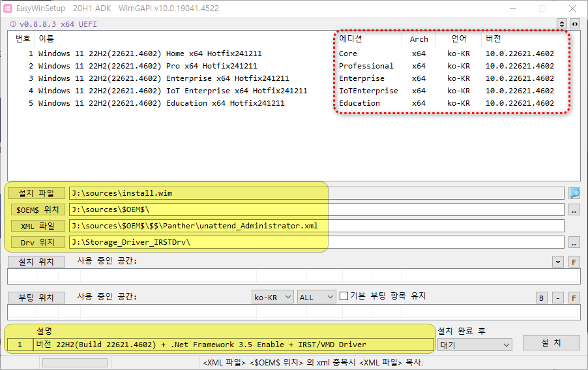Click the J:\sources\$OEM$\ input field

(x=317, y=209)
